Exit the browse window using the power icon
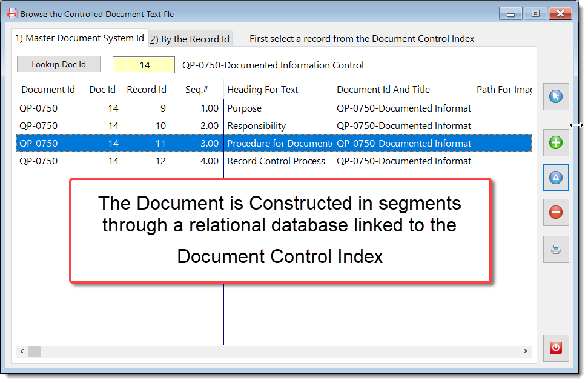The image size is (588, 383). (556, 348)
